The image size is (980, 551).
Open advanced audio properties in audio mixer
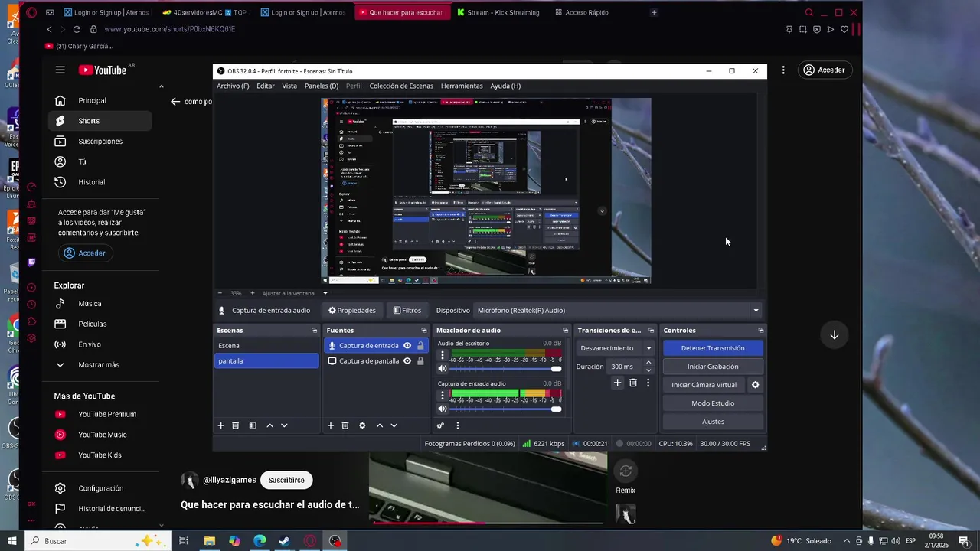point(440,425)
